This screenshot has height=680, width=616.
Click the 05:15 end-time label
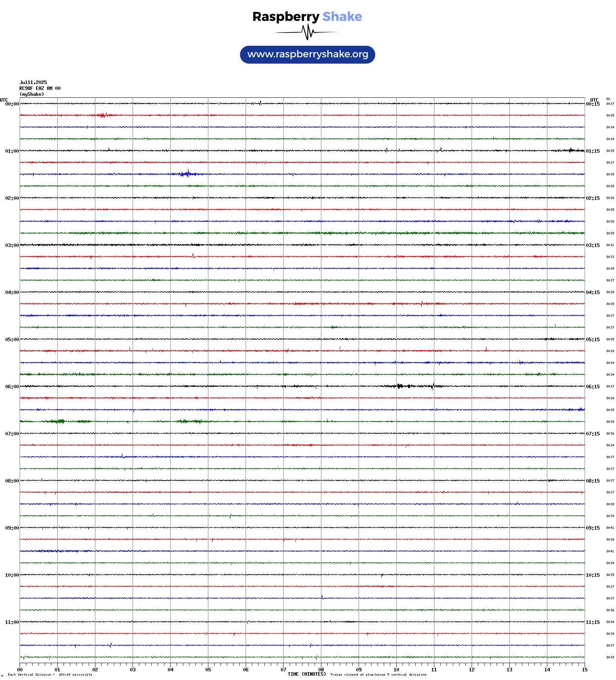coord(593,340)
